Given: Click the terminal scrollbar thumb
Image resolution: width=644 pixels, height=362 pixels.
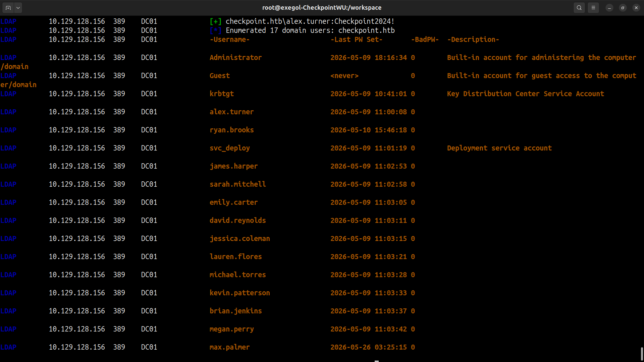Looking at the screenshot, I should [x=642, y=354].
